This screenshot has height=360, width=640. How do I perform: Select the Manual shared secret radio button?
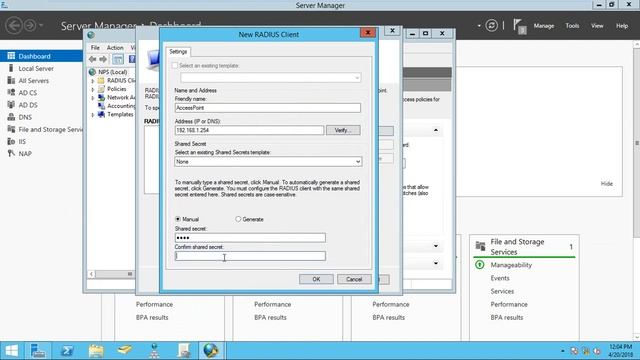click(178, 219)
